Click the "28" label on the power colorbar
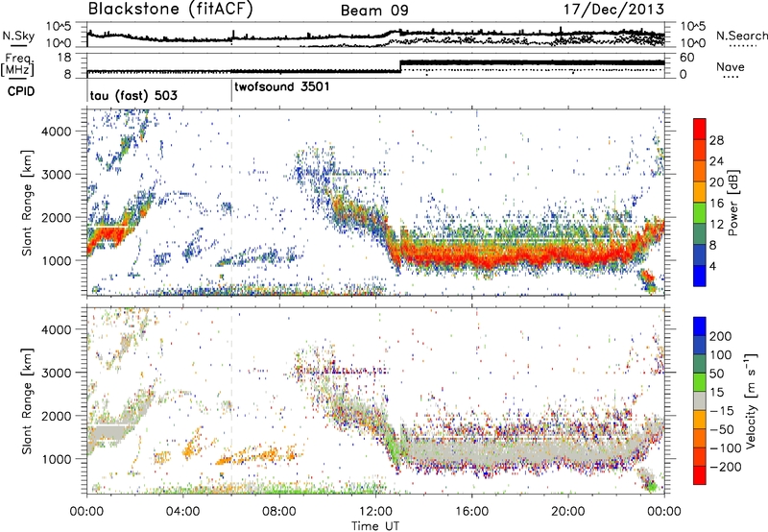This screenshot has width=768, height=532. click(x=716, y=140)
